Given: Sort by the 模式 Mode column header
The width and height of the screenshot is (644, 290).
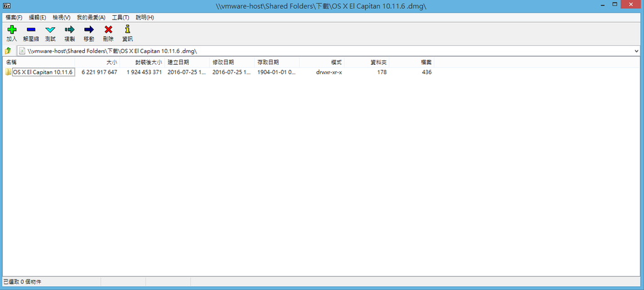Looking at the screenshot, I should [x=322, y=62].
